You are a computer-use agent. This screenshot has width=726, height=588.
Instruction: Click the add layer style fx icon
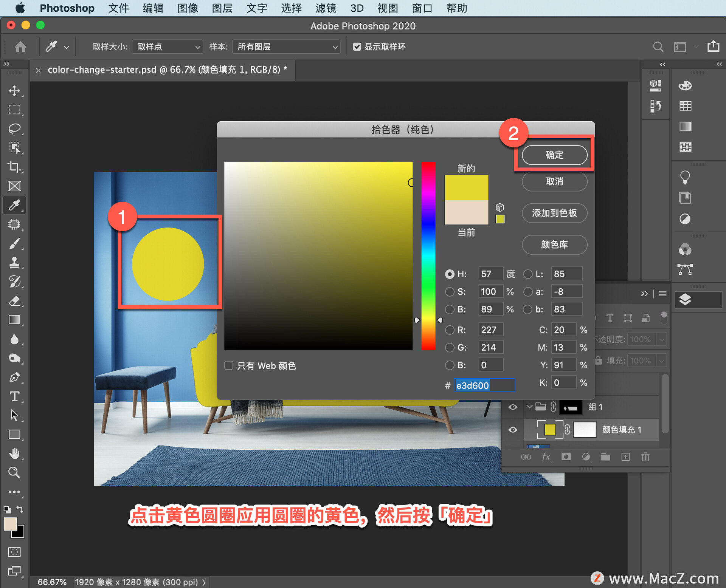546,457
